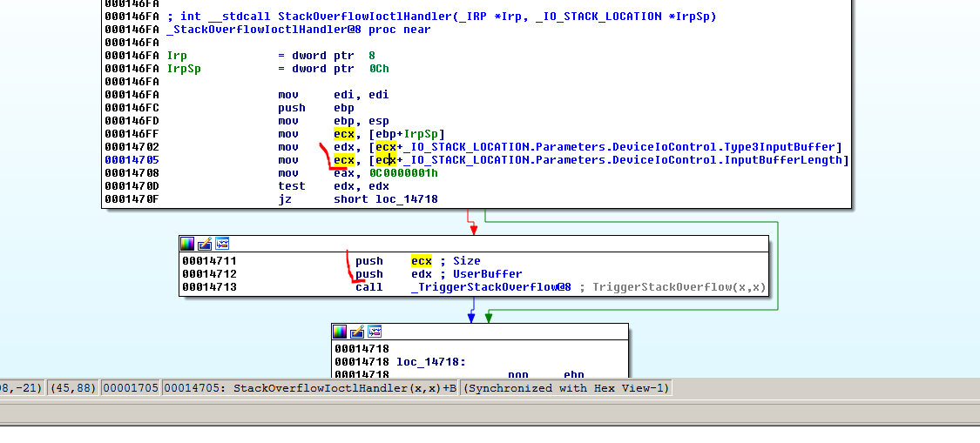Select UserBuffer comment on the push edx line
Image resolution: width=980 pixels, height=443 pixels.
coord(488,274)
